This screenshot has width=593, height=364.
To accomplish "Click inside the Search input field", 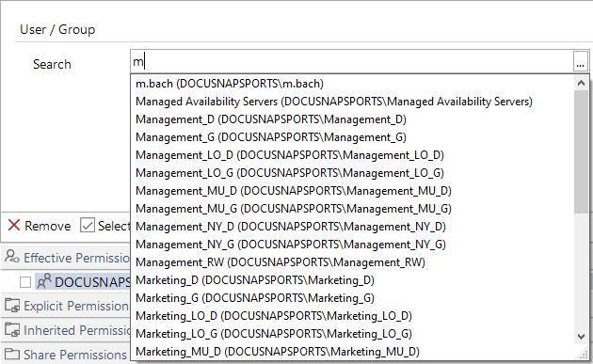I will pos(352,62).
